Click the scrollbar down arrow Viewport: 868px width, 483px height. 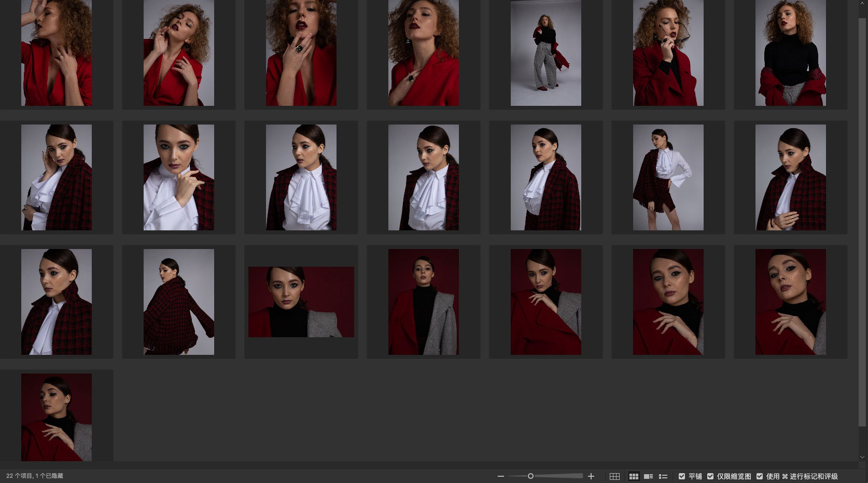point(862,457)
